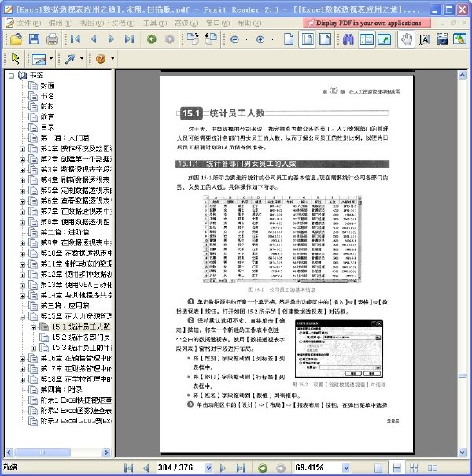Click the document scroll down arrow
The width and height of the screenshot is (472, 476).
(x=463, y=452)
